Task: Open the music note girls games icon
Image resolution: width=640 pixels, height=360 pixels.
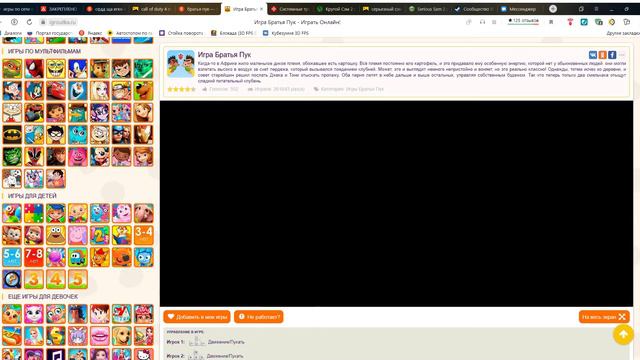Action: click(56, 354)
